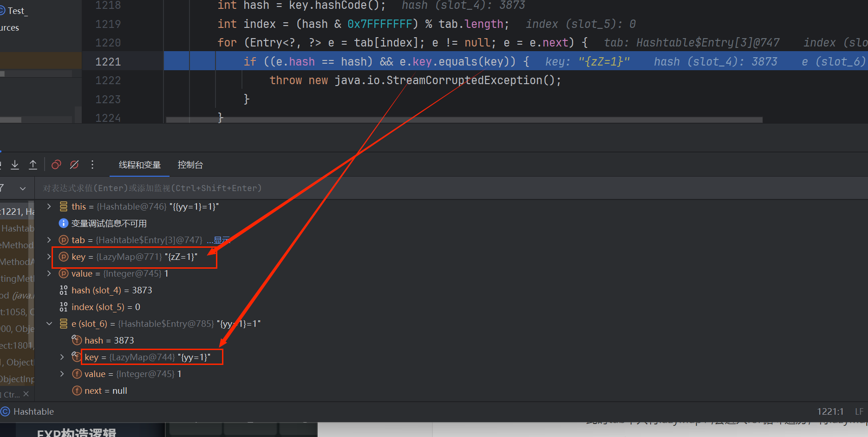The image size is (868, 437).
Task: Collapse the 'e (slot_6)' entry node
Action: (x=49, y=324)
